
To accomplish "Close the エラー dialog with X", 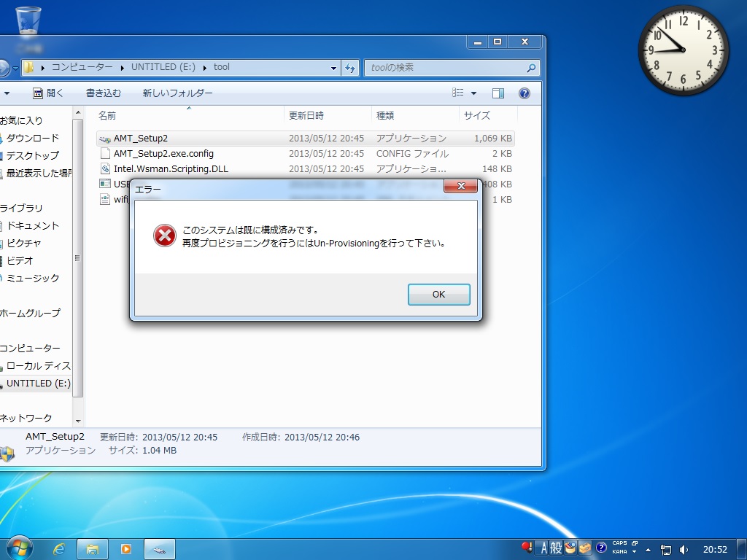I will [461, 186].
